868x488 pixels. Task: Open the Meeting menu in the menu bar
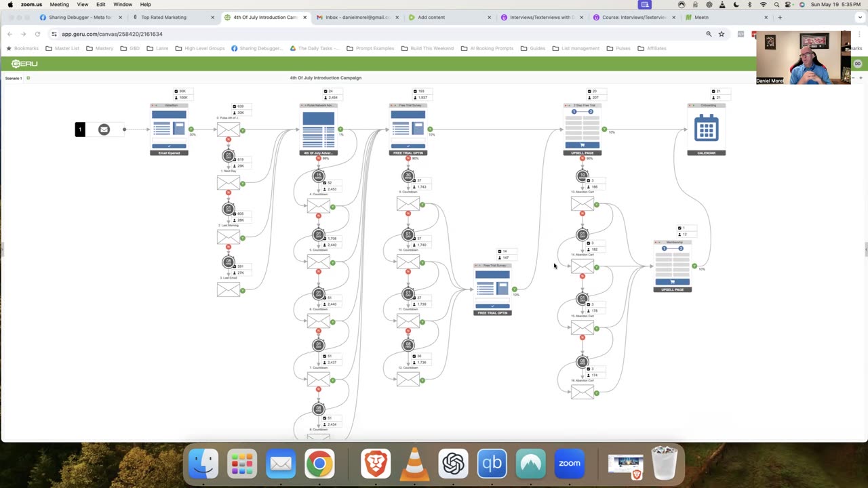59,4
